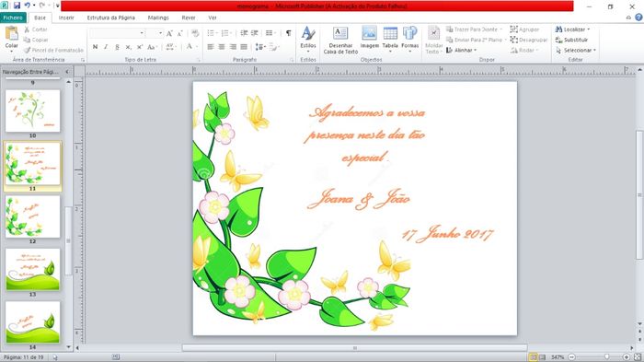Click the horizontal scrollbar thumb
The height and width of the screenshot is (362, 644).
coord(355,348)
